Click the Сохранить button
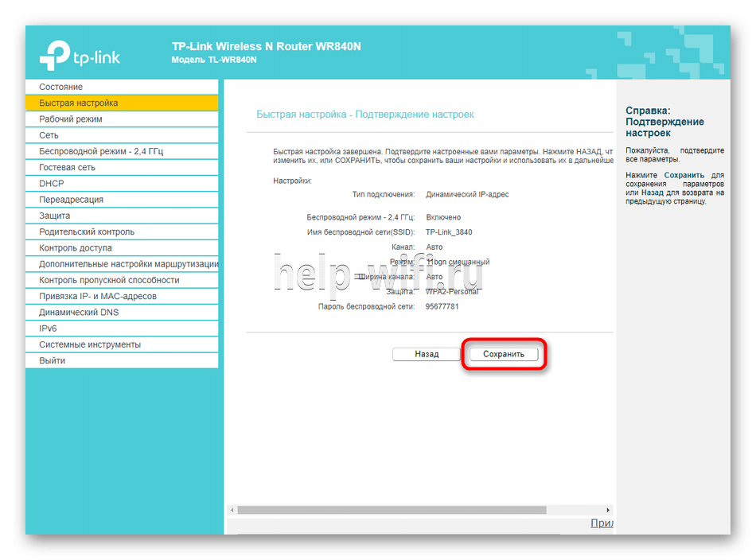756x560 pixels. pyautogui.click(x=504, y=354)
